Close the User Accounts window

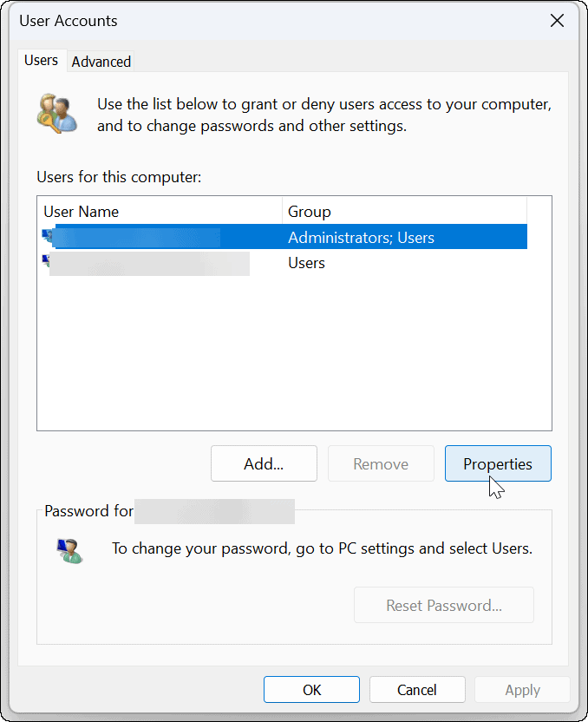tap(557, 20)
